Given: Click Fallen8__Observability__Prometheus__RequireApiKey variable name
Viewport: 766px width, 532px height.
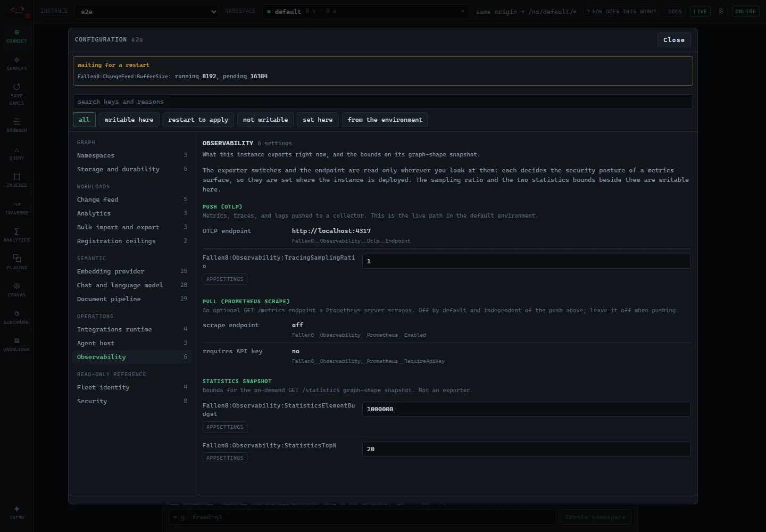Looking at the screenshot, I should 368,361.
